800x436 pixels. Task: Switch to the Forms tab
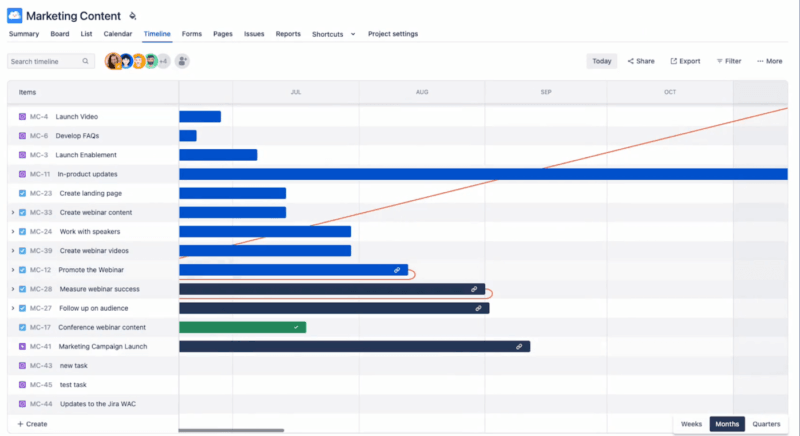192,34
